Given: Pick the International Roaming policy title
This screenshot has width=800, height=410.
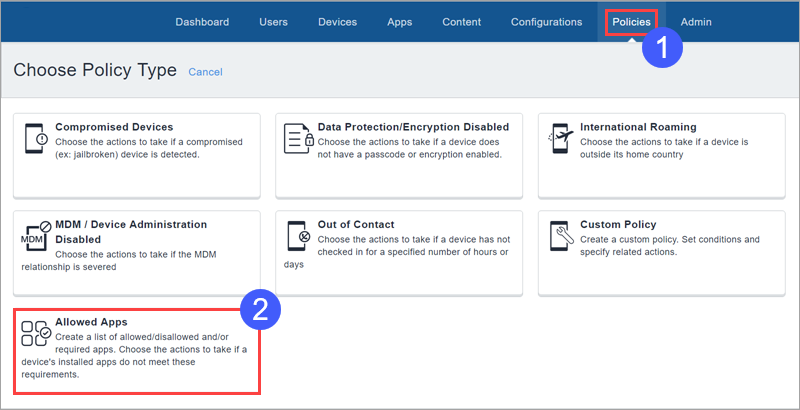Looking at the screenshot, I should pyautogui.click(x=638, y=127).
